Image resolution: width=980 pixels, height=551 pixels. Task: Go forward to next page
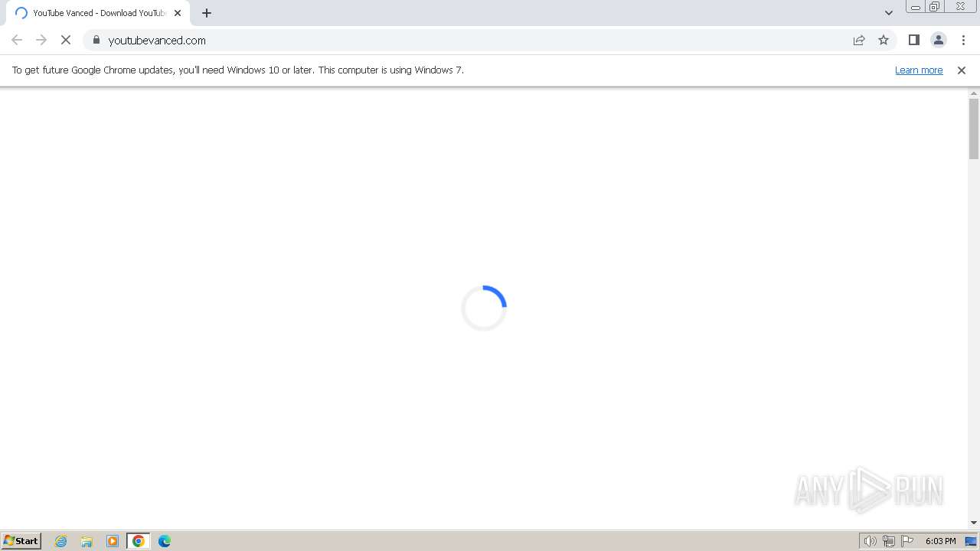pos(41,40)
